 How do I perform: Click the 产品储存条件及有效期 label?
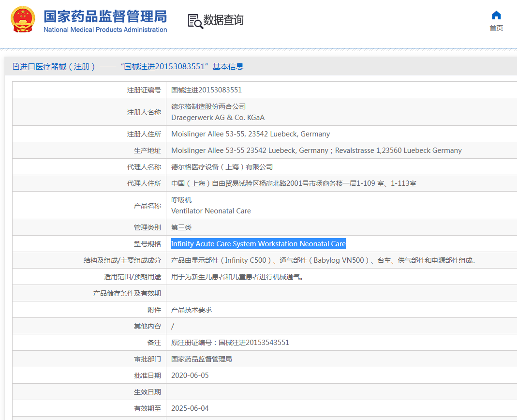tap(127, 293)
